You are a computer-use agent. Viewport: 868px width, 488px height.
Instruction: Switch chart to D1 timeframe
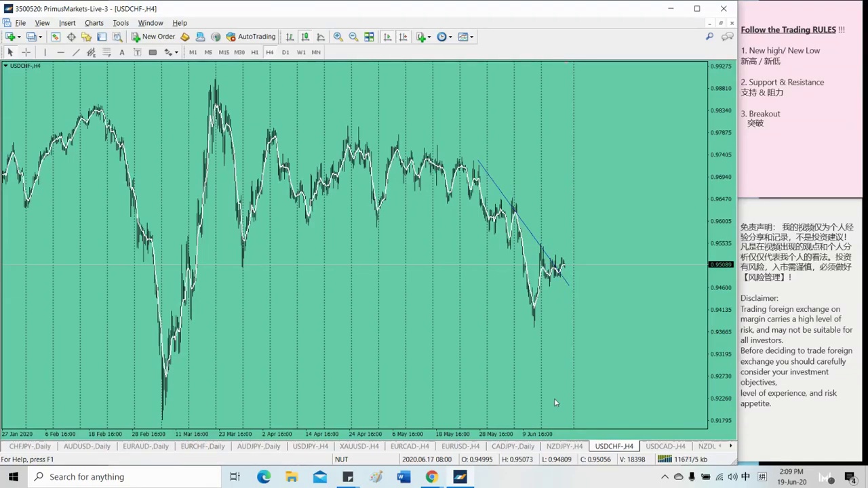(285, 52)
